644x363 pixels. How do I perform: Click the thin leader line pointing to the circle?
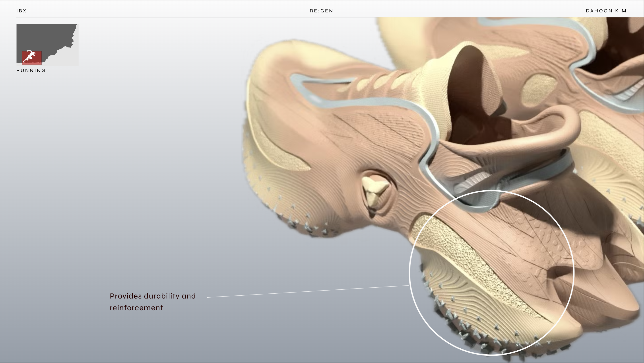click(308, 291)
